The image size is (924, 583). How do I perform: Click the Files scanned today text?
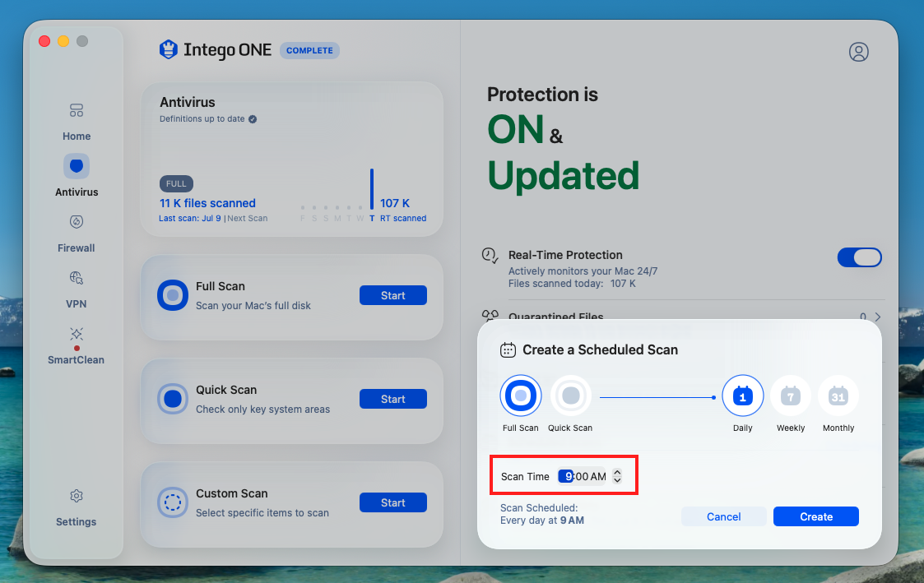pyautogui.click(x=572, y=283)
